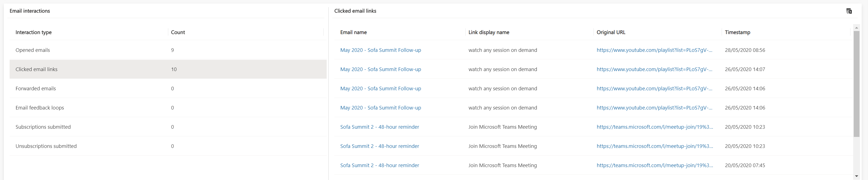Viewport: 868px width, 180px height.
Task: Select the Clicked email links row
Action: pos(168,69)
